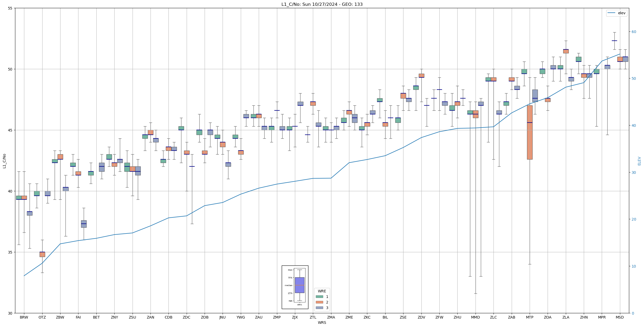
Task: Click the orange WRE 2 legend swatch
Action: click(319, 302)
